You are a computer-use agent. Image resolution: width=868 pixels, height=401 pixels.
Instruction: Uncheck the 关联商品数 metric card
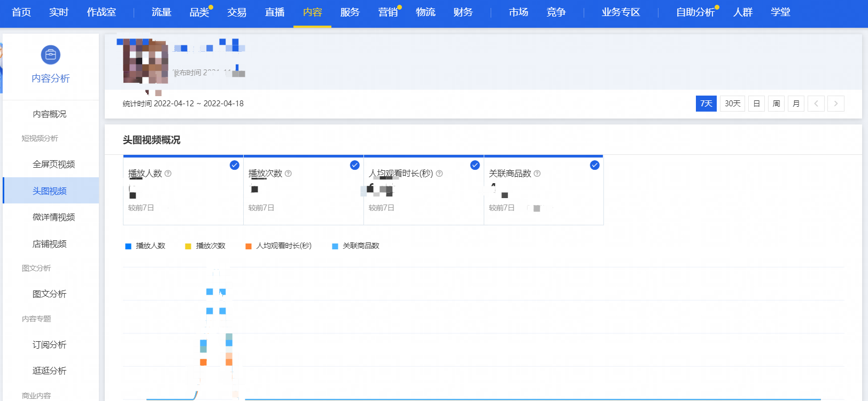(x=594, y=165)
